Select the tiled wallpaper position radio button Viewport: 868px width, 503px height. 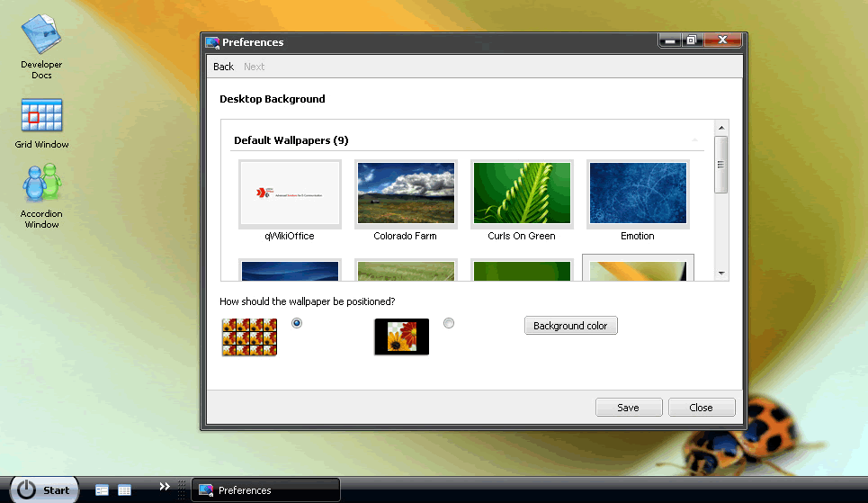297,323
